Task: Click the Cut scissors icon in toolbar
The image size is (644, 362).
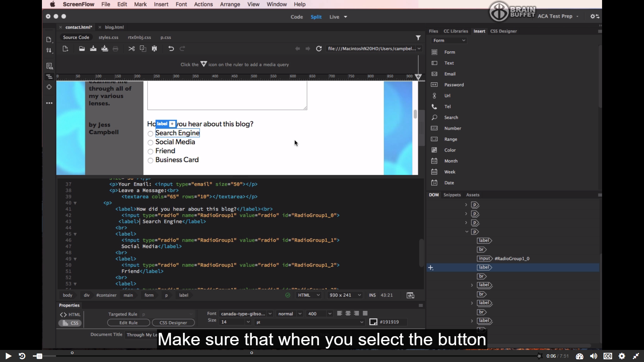Action: pos(131,49)
